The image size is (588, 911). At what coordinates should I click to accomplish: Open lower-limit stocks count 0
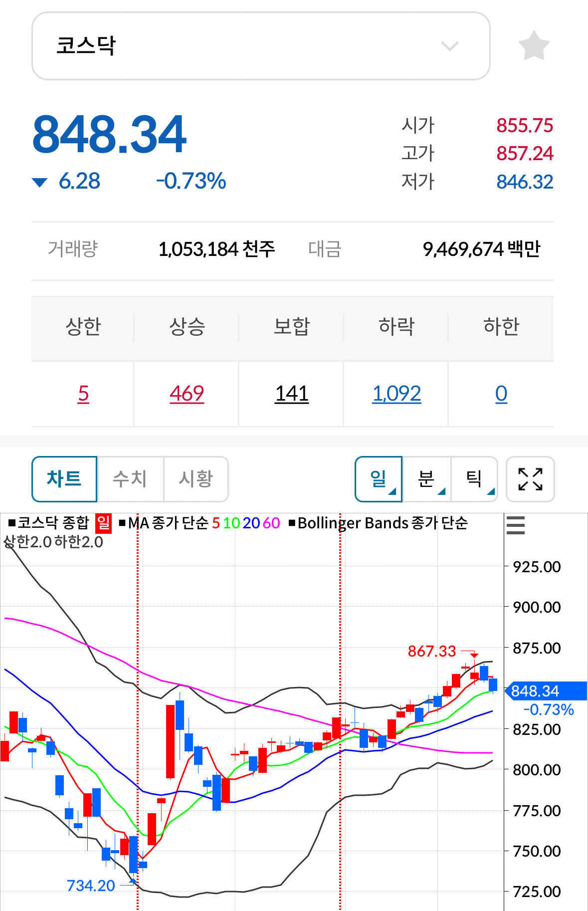pos(501,394)
